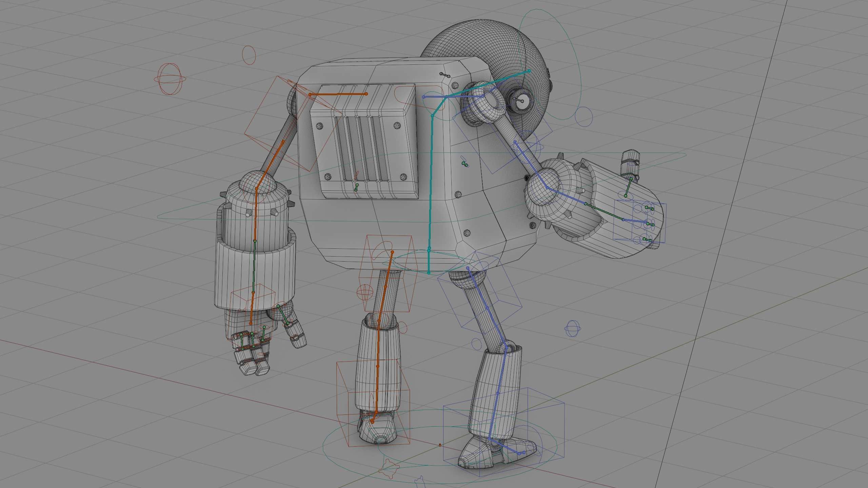Screen dimensions: 868x488
Task: Select the blue thigh bone
Action: 487,307
